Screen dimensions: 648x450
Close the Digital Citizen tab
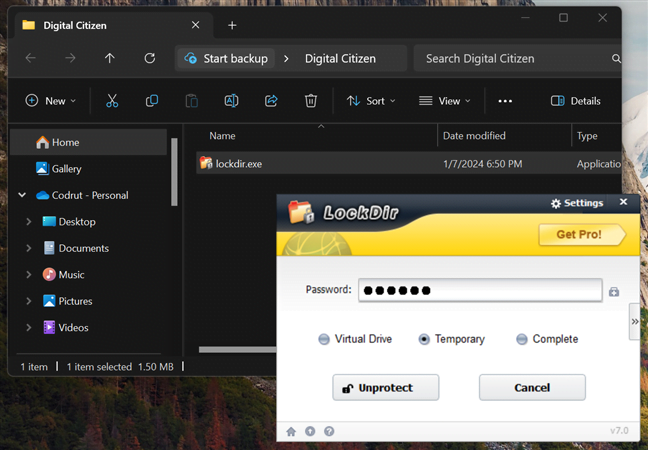click(x=195, y=25)
